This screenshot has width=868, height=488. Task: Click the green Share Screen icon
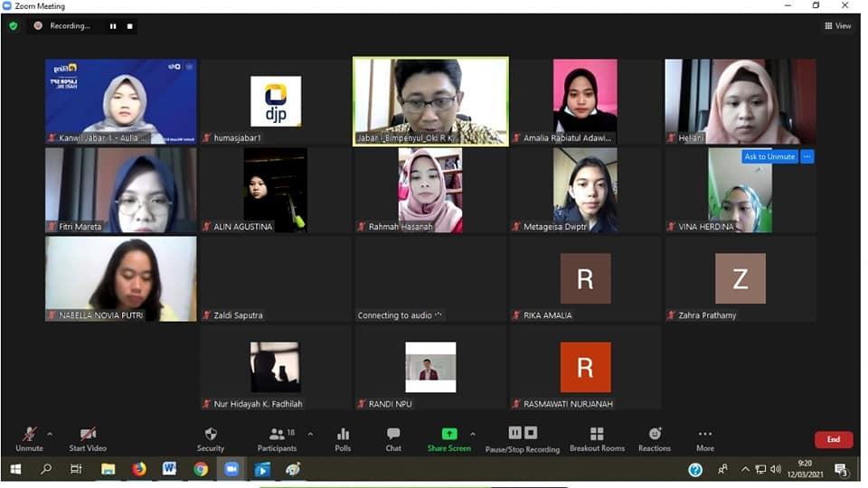448,435
